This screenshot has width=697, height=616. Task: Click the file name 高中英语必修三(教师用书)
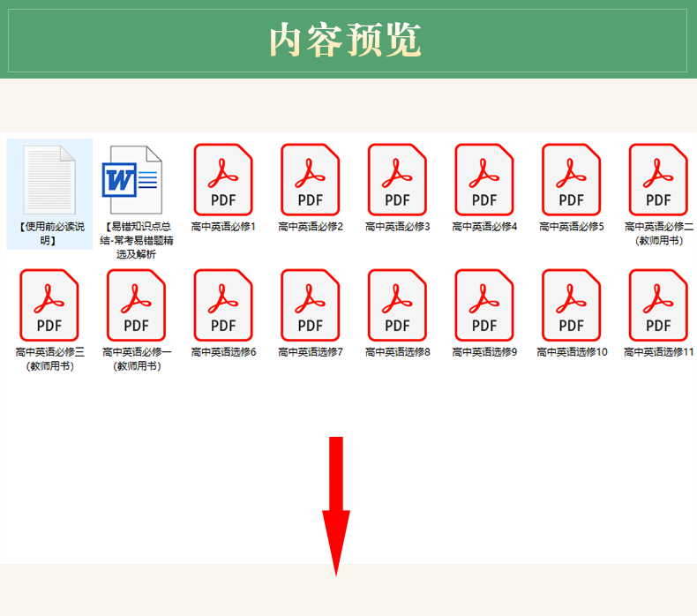tap(49, 359)
